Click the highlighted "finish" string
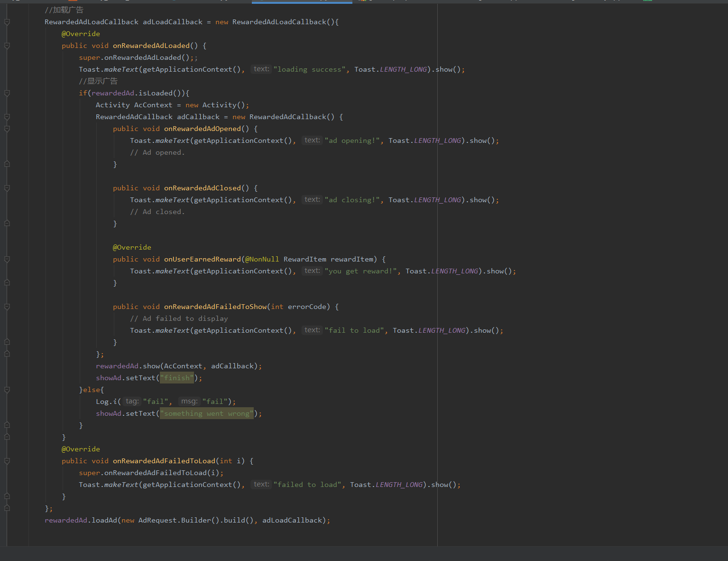728x561 pixels. 177,378
